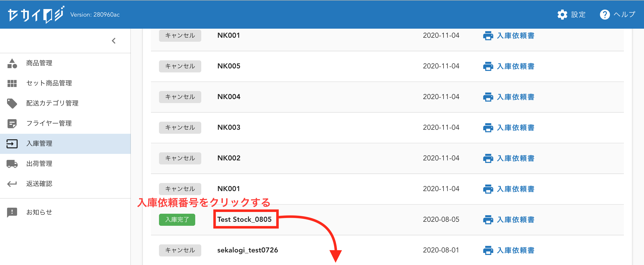The width and height of the screenshot is (644, 265).
Task: Open the help question mark icon
Action: click(x=605, y=15)
